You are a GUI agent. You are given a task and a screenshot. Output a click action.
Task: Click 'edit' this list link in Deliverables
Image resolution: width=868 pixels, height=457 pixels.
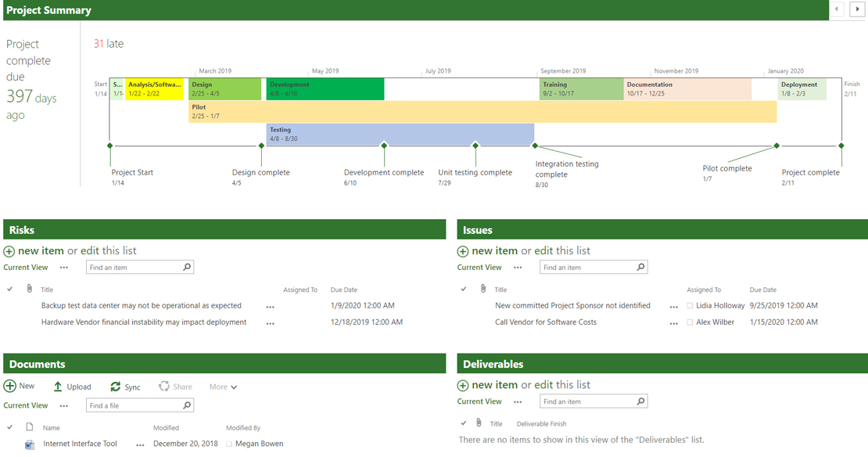[x=543, y=385]
